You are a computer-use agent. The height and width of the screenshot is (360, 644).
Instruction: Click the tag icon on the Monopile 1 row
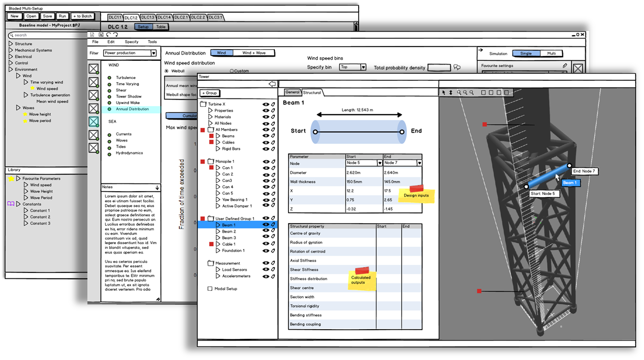[x=273, y=161]
